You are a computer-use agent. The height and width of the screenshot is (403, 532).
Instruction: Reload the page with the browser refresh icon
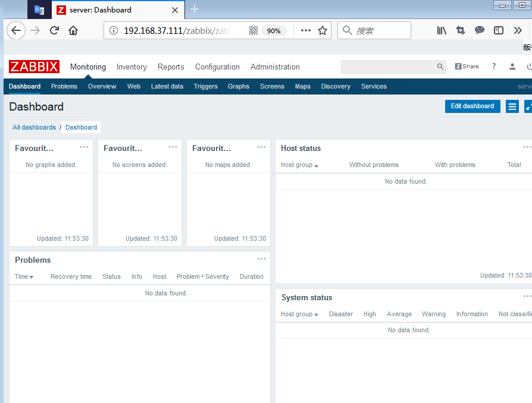[x=54, y=30]
